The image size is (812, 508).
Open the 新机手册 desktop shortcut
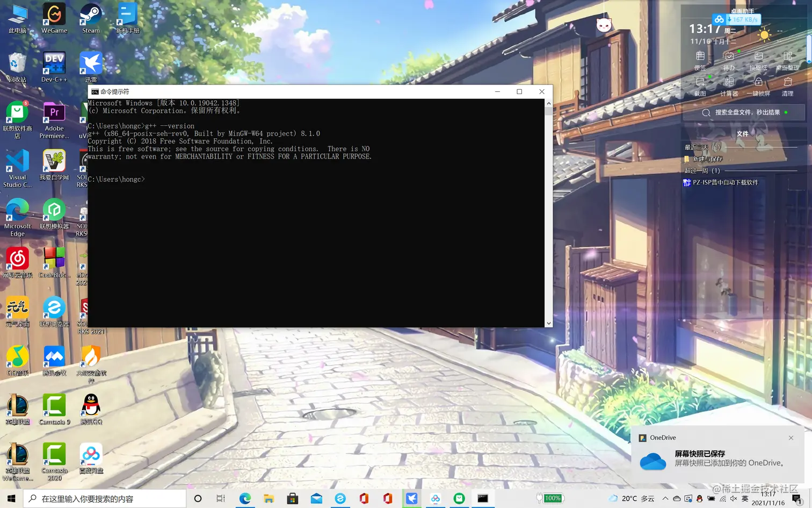tap(128, 19)
